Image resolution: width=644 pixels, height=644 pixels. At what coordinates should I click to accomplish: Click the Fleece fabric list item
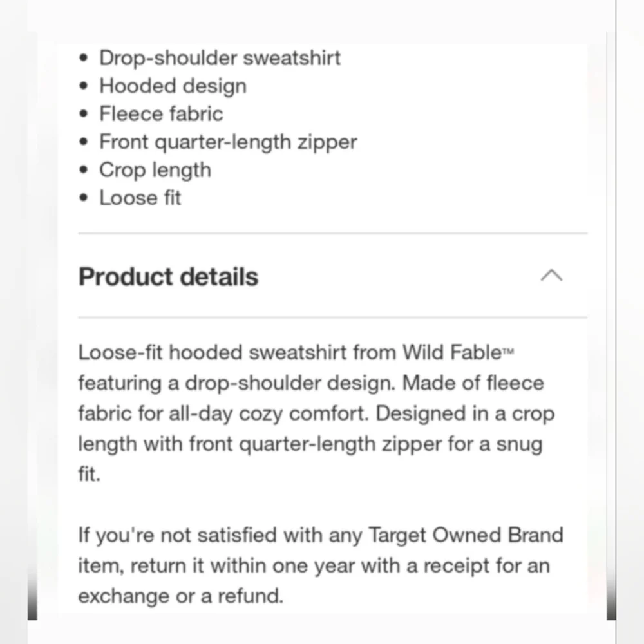[x=161, y=114]
